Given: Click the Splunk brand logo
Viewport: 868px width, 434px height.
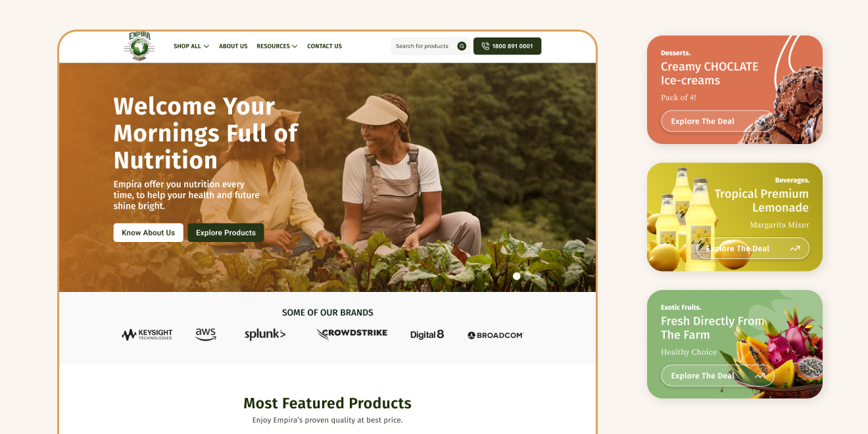Looking at the screenshot, I should (x=265, y=335).
